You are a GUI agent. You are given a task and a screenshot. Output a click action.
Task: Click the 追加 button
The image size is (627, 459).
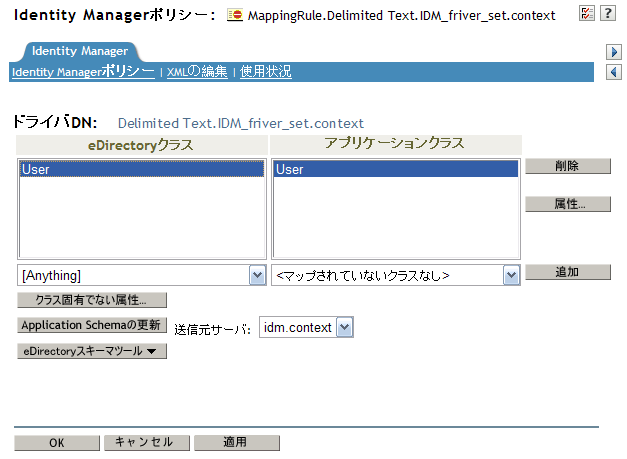click(x=568, y=272)
